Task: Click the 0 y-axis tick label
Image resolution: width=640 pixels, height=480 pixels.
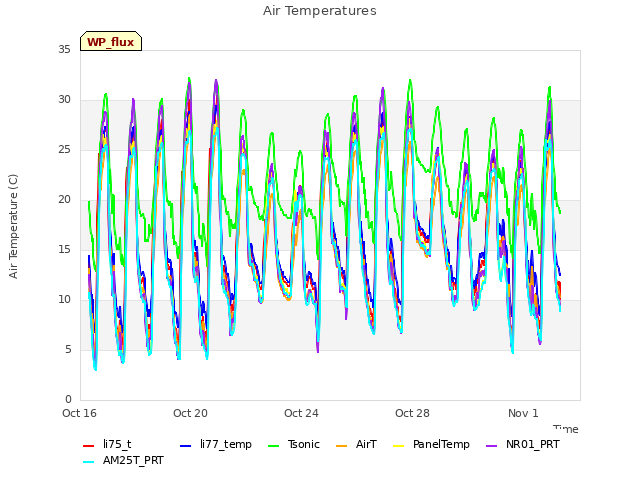Action: click(x=68, y=400)
